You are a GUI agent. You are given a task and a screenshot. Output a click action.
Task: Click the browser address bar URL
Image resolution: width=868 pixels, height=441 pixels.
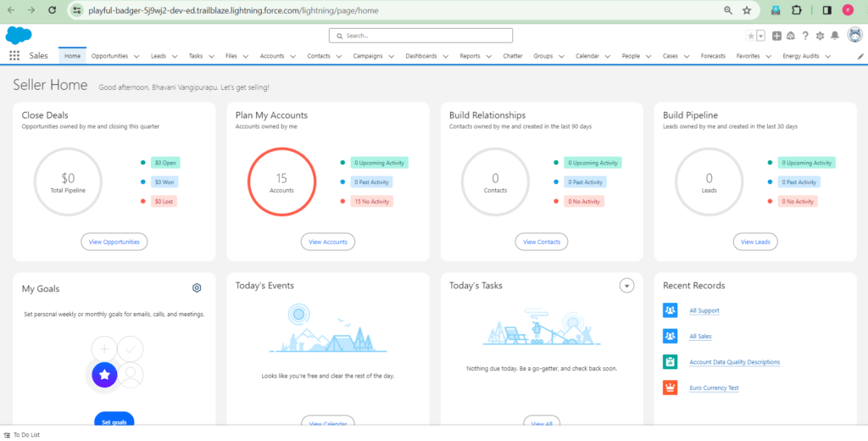click(x=234, y=10)
